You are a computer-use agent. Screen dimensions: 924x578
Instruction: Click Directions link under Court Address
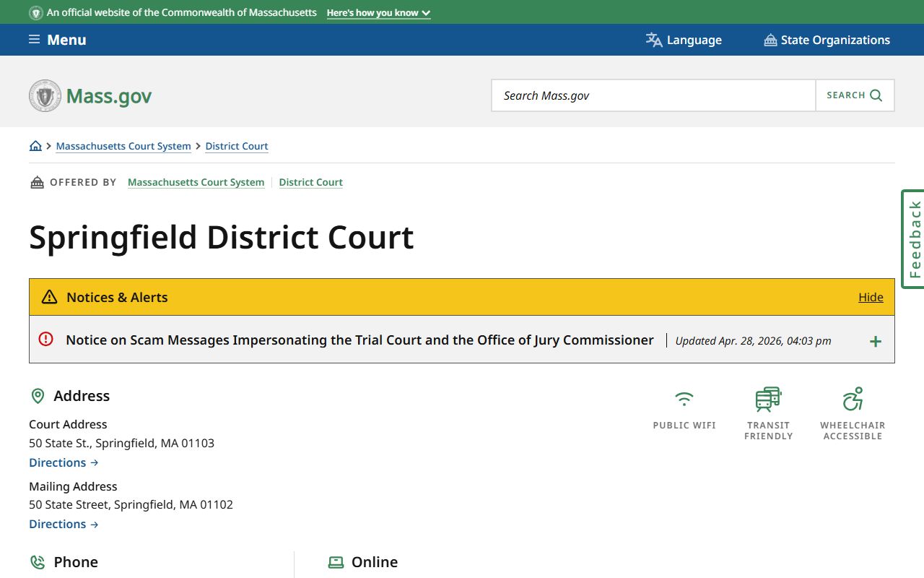(x=64, y=462)
